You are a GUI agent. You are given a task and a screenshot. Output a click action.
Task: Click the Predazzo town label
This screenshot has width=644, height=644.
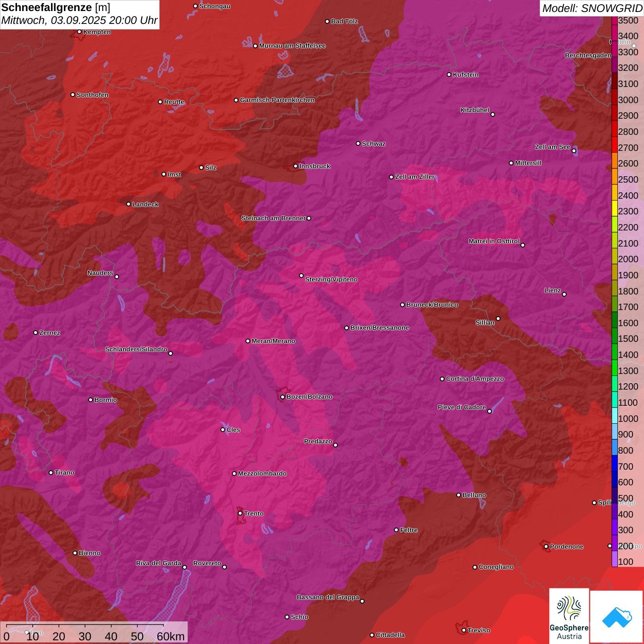(318, 441)
